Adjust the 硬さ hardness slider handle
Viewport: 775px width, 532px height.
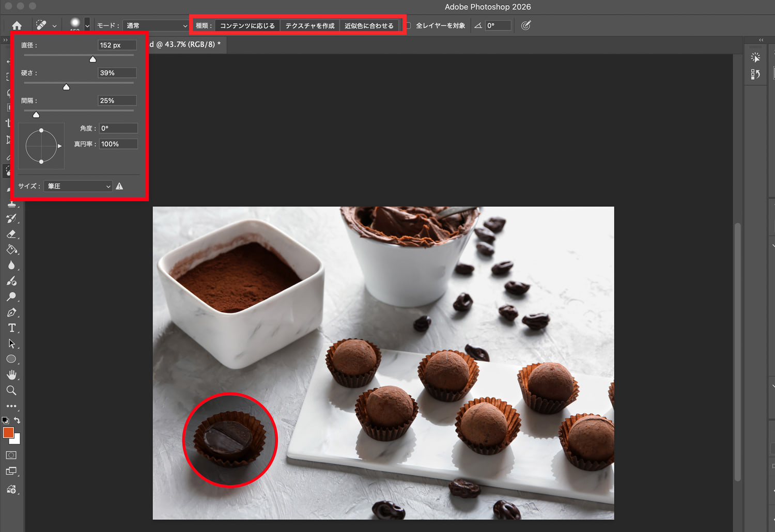(66, 87)
